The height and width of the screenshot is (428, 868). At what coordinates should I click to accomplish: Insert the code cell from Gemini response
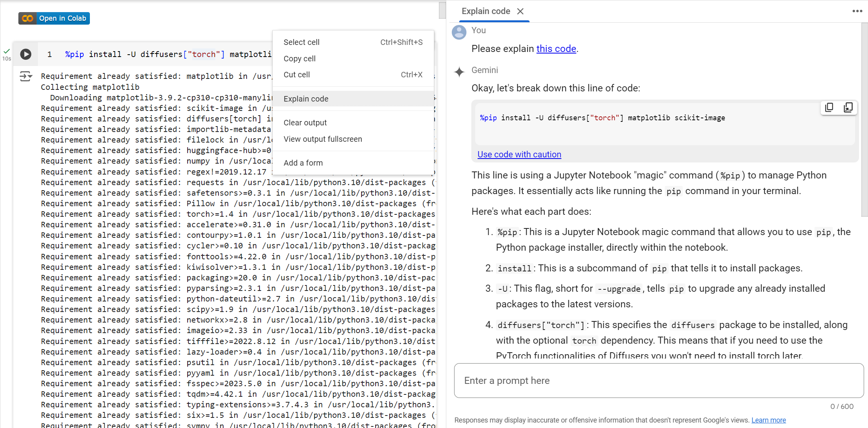pyautogui.click(x=848, y=107)
